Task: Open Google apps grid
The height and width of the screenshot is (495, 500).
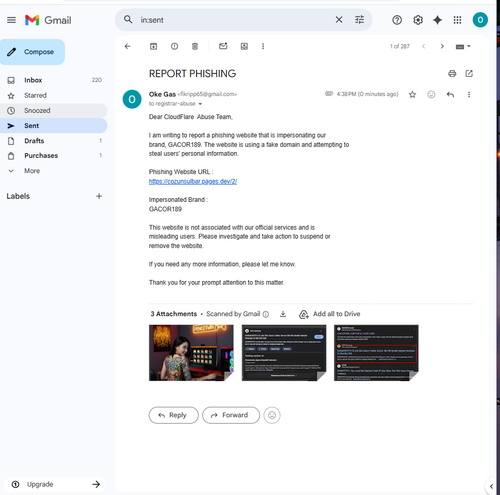Action: tap(457, 20)
